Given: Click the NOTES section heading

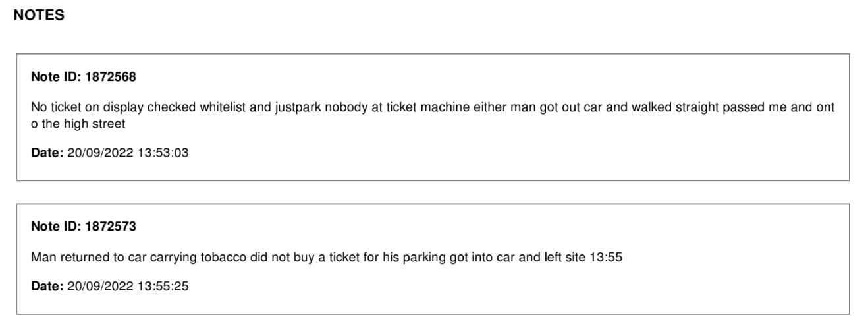Looking at the screenshot, I should [x=39, y=16].
